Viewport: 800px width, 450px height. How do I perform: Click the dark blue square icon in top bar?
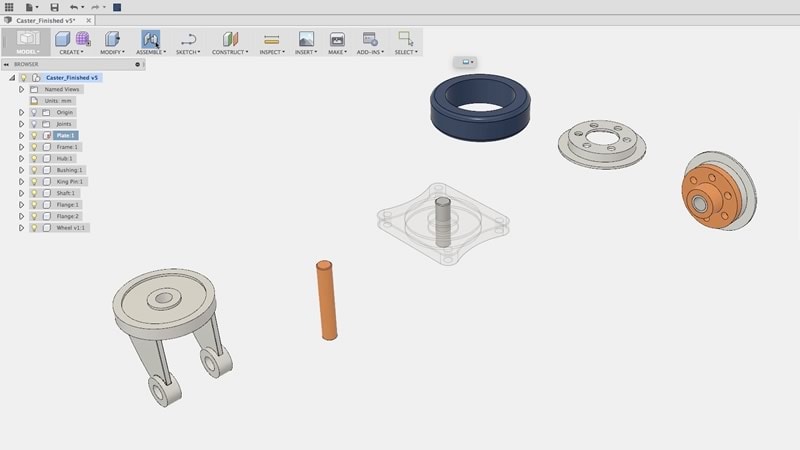(117, 7)
